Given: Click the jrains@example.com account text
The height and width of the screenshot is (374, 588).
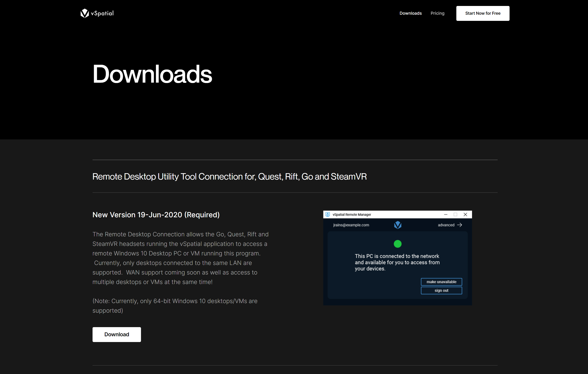Looking at the screenshot, I should pos(351,225).
